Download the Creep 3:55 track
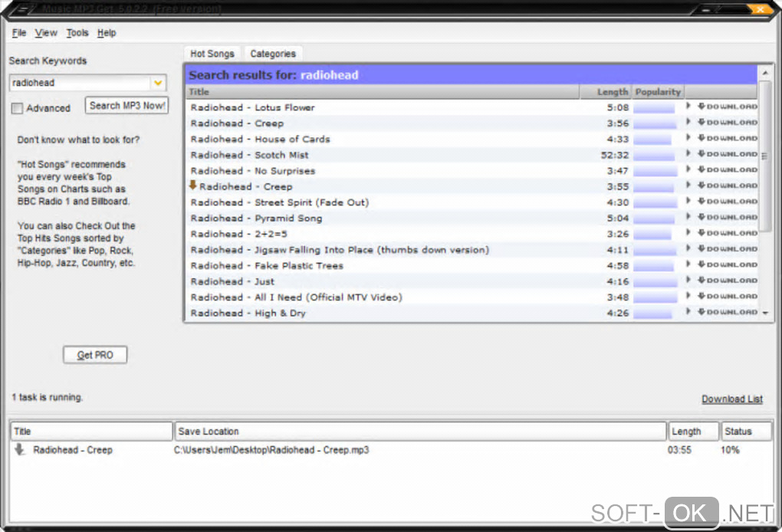The image size is (782, 532). click(727, 186)
